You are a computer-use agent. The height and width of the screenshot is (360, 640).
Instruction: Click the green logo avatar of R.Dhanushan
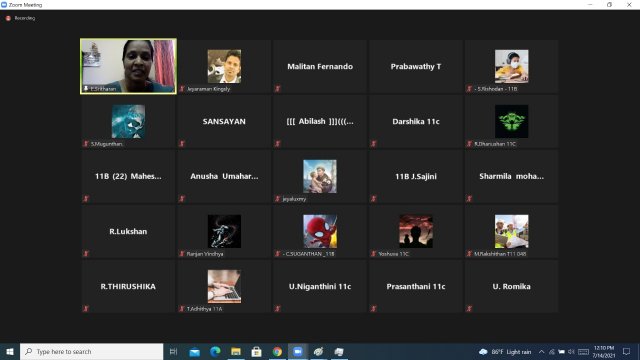tap(511, 121)
